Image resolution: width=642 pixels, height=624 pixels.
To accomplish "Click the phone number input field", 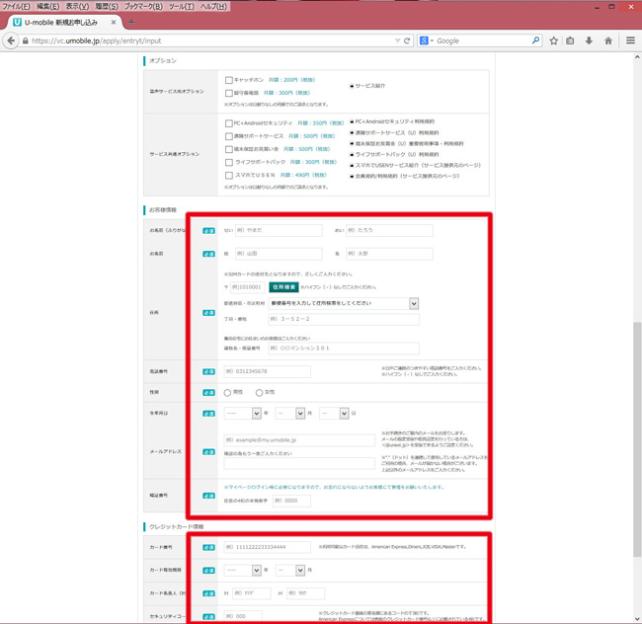I will tap(267, 371).
